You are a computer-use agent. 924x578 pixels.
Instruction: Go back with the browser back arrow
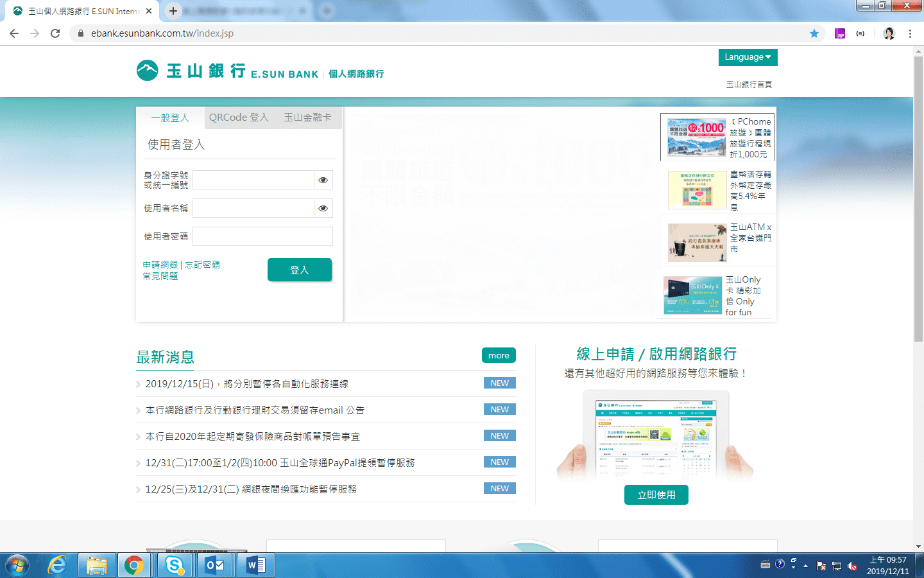[14, 33]
